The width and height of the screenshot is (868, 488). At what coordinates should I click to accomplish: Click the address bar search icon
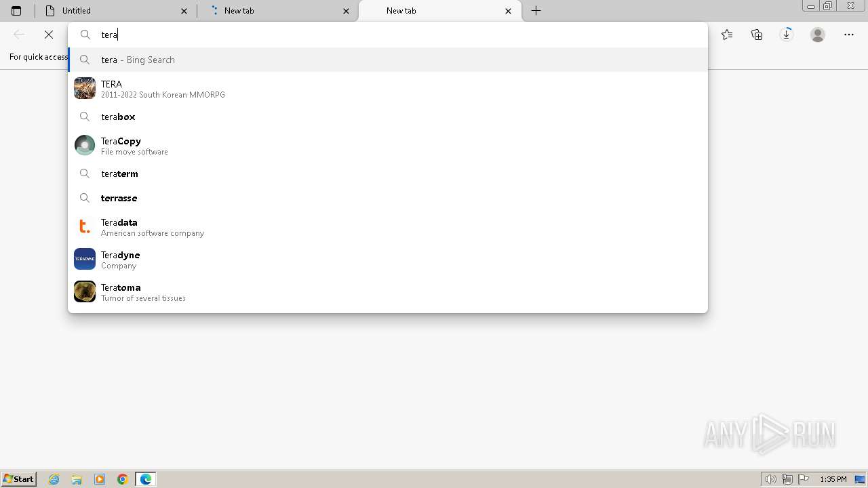(85, 35)
